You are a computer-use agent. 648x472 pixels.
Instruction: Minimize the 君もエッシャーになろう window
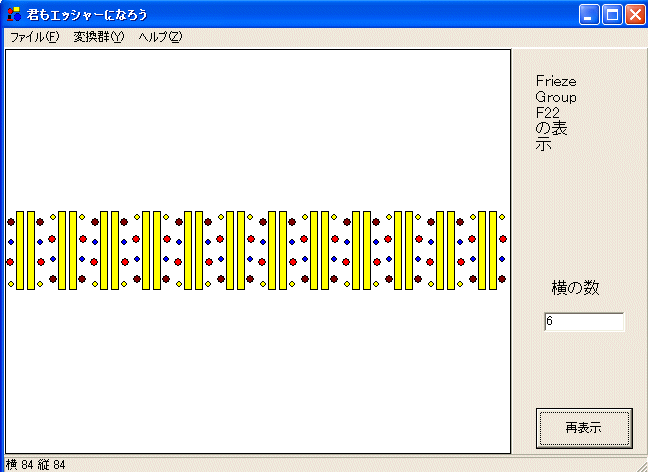589,15
